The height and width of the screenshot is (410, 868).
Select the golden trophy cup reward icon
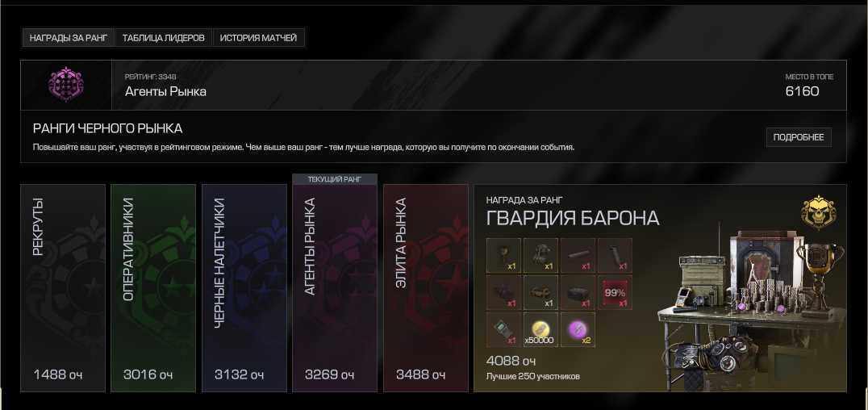(x=503, y=255)
